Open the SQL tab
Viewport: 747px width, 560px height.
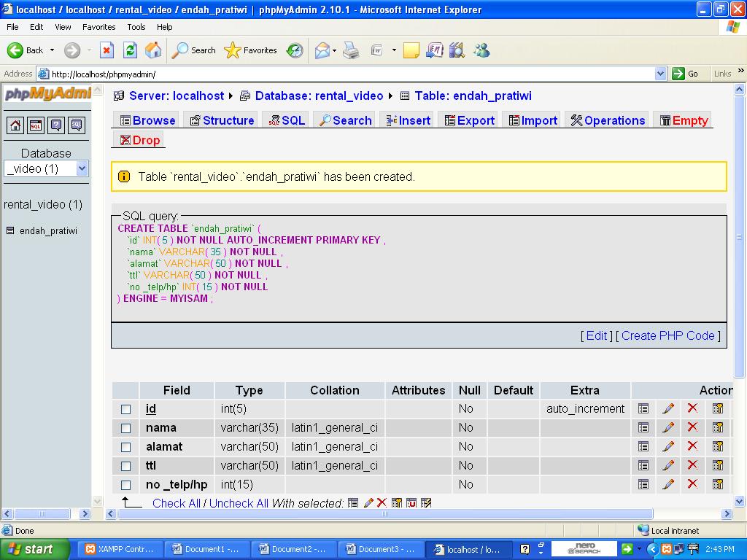287,120
